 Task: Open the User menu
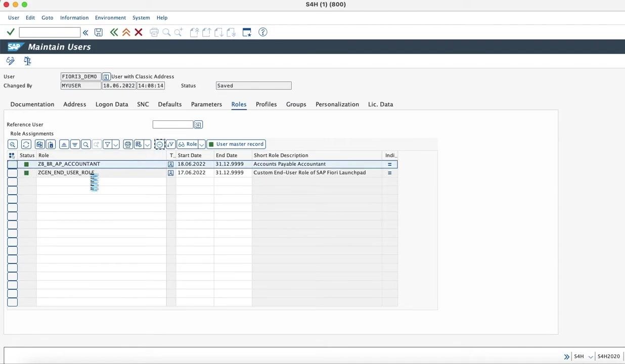(x=14, y=18)
